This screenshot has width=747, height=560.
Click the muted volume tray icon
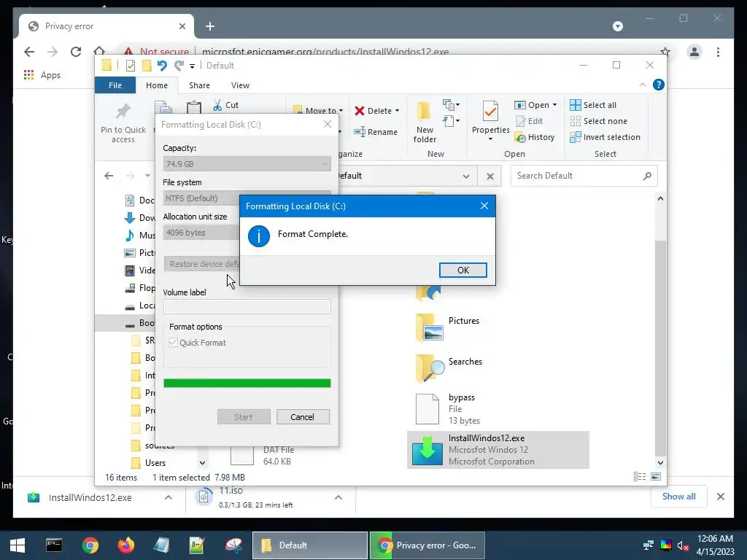(x=683, y=545)
